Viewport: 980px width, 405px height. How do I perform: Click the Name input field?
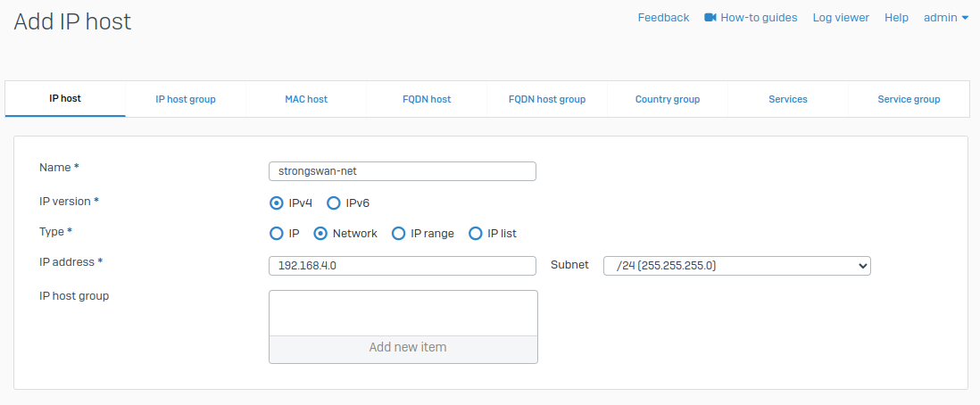pos(402,171)
